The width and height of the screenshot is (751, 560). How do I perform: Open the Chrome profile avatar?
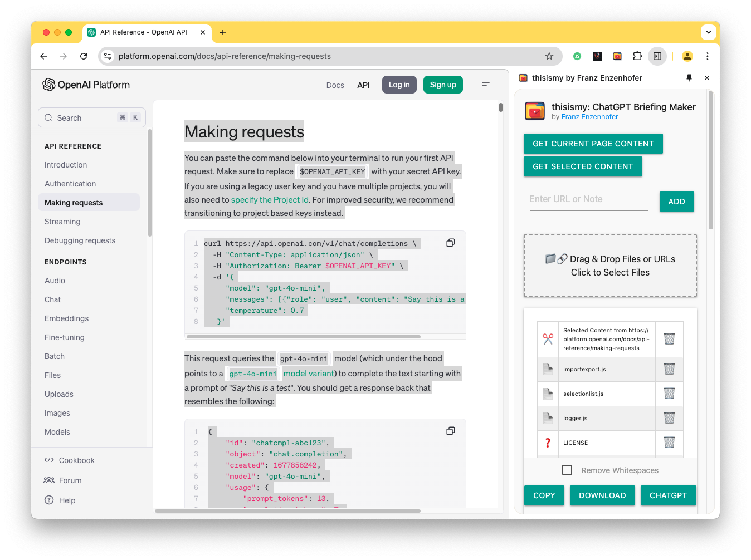point(687,56)
